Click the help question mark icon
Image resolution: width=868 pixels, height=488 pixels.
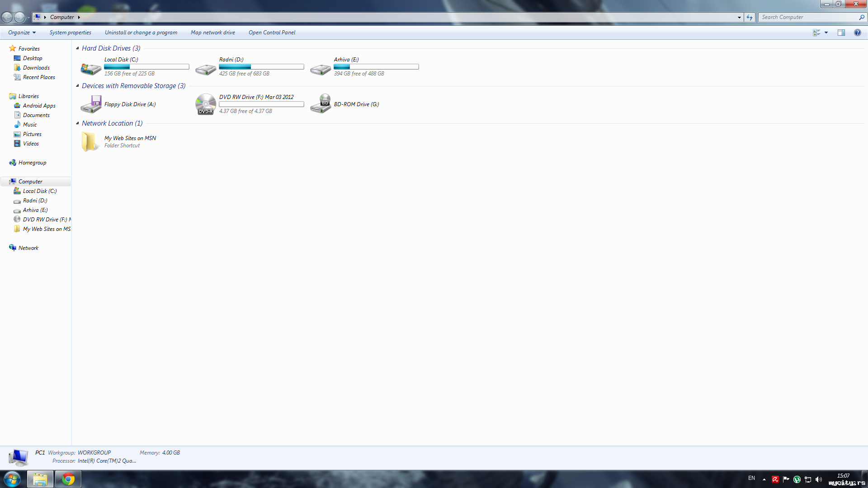click(x=857, y=33)
